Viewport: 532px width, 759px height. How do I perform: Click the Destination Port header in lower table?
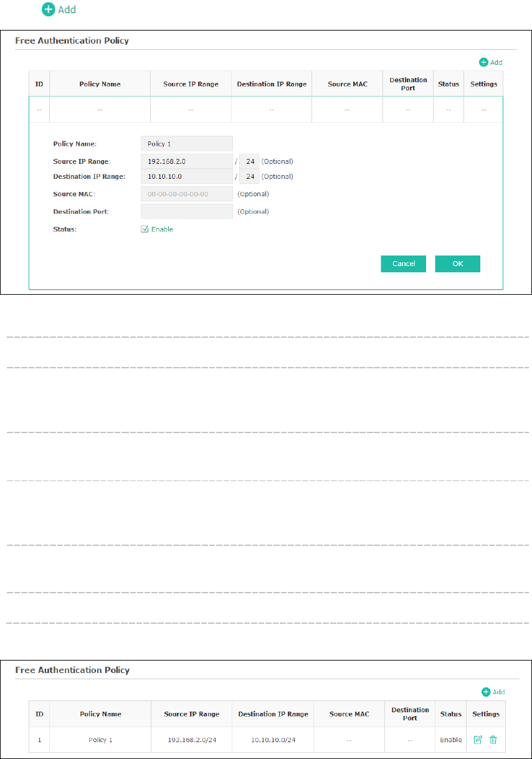click(x=410, y=714)
